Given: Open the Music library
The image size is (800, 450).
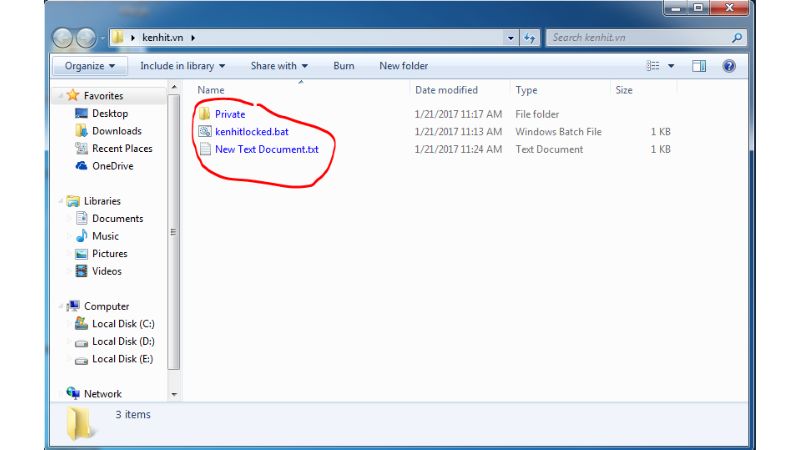Looking at the screenshot, I should pos(105,236).
